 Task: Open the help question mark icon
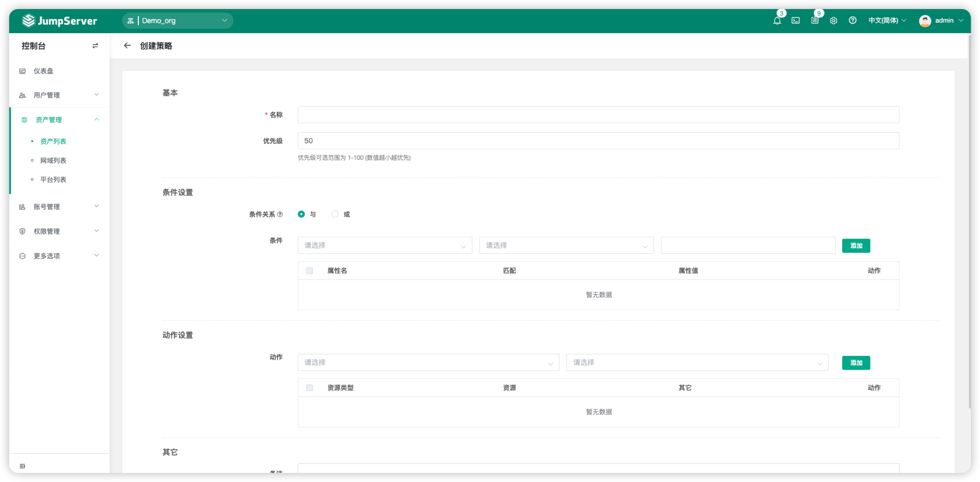[x=853, y=21]
